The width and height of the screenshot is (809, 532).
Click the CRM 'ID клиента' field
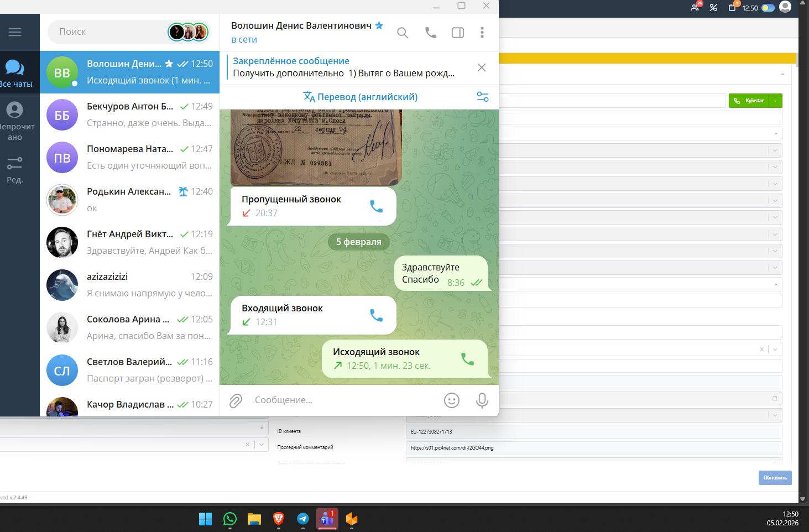pos(594,431)
